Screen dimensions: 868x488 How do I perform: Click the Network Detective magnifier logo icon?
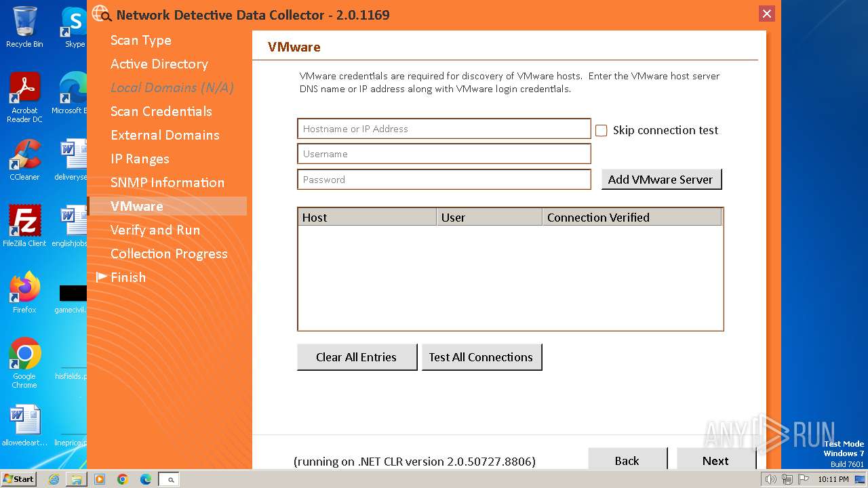click(x=102, y=14)
